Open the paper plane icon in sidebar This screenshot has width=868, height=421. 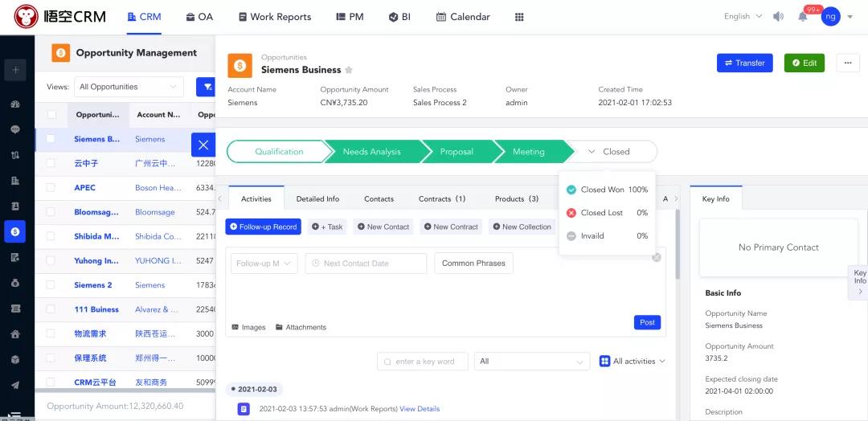coord(15,385)
